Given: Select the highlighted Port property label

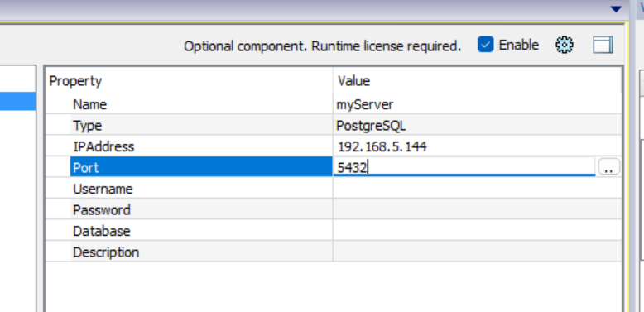Looking at the screenshot, I should [x=202, y=167].
